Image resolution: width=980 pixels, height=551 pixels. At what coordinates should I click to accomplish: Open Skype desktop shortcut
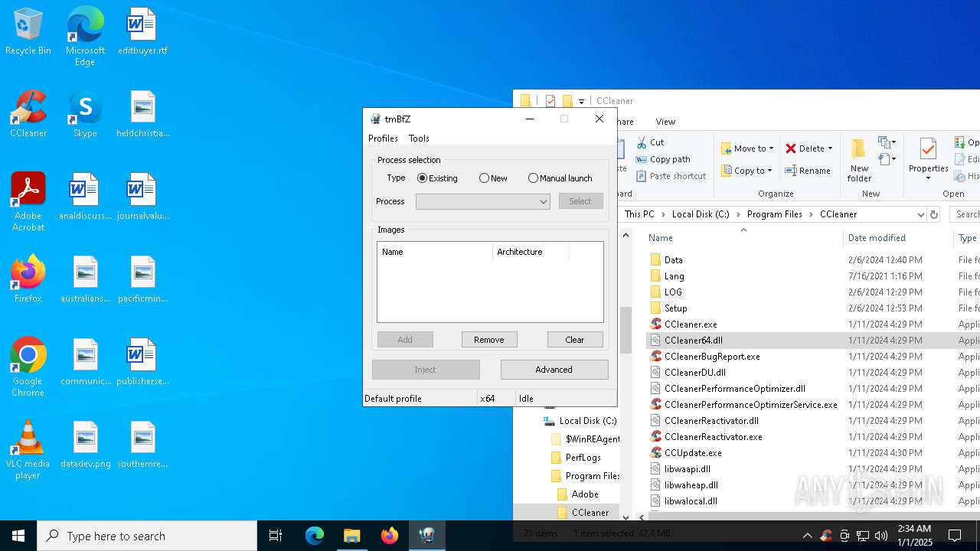coord(85,115)
